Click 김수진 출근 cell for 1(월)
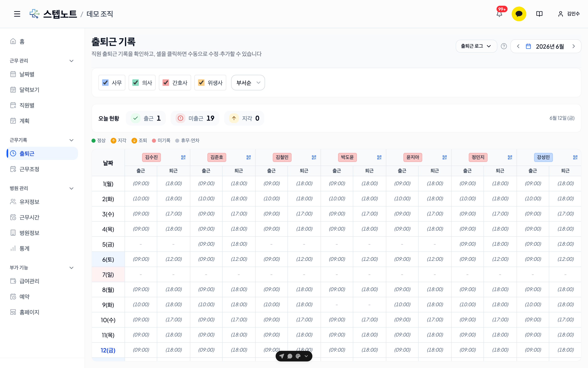Image resolution: width=588 pixels, height=368 pixels. coord(141,184)
